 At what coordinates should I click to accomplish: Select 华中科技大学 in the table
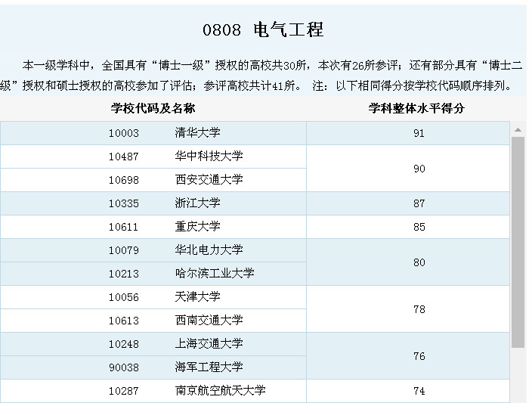[x=209, y=156]
